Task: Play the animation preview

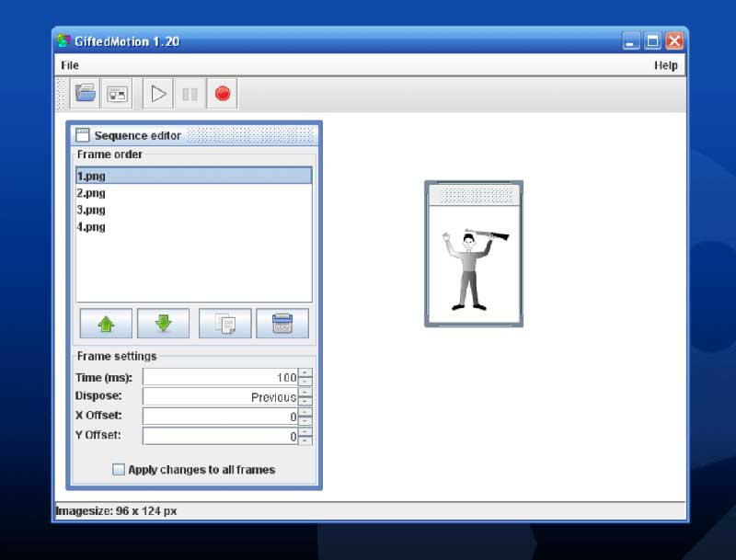Action: click(158, 93)
